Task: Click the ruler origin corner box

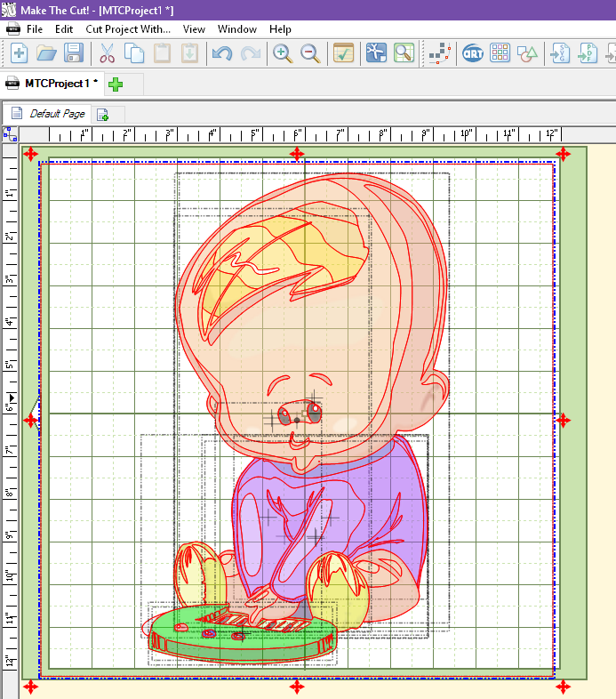Action: pos(10,134)
